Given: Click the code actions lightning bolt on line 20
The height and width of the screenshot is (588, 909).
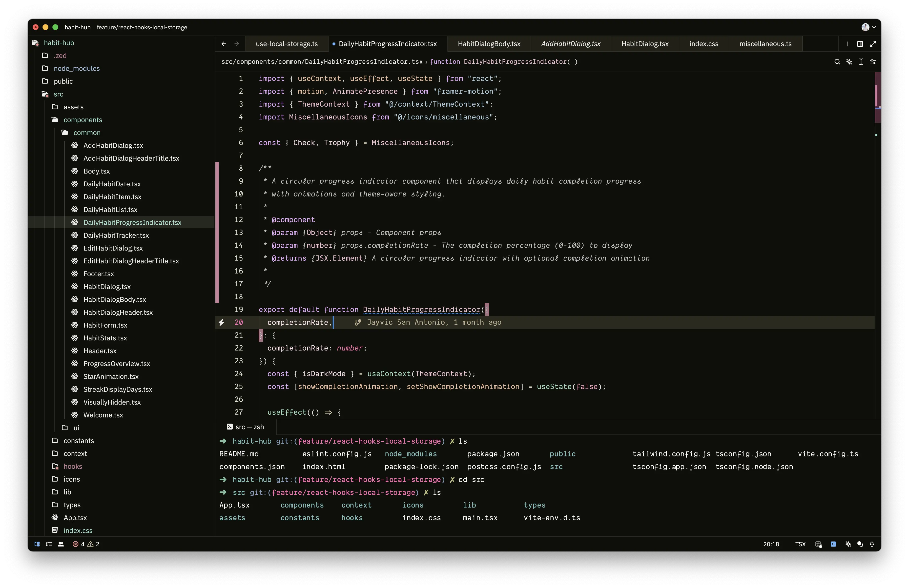Looking at the screenshot, I should click(222, 322).
